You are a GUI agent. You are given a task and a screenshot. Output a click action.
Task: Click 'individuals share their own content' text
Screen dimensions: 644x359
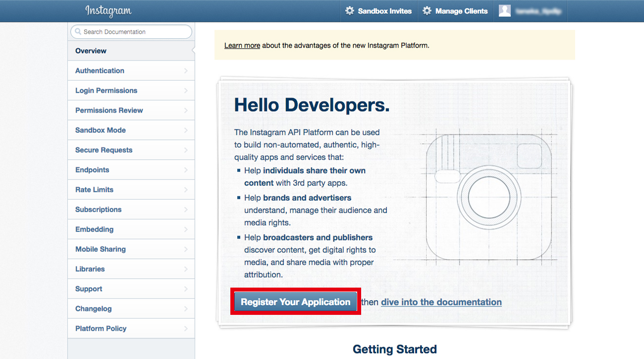pos(305,177)
